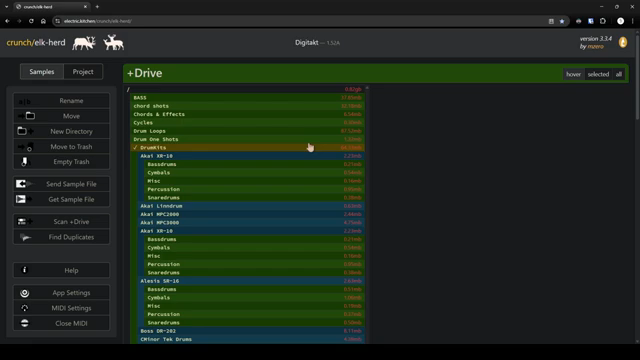Select the Akai MPC3000 folder
The height and width of the screenshot is (360, 640).
(x=251, y=222)
